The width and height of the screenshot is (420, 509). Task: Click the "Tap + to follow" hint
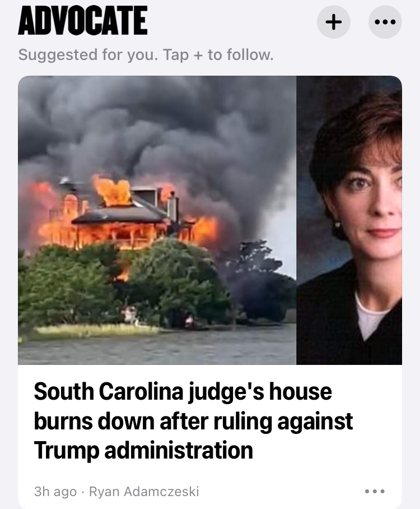tap(218, 54)
